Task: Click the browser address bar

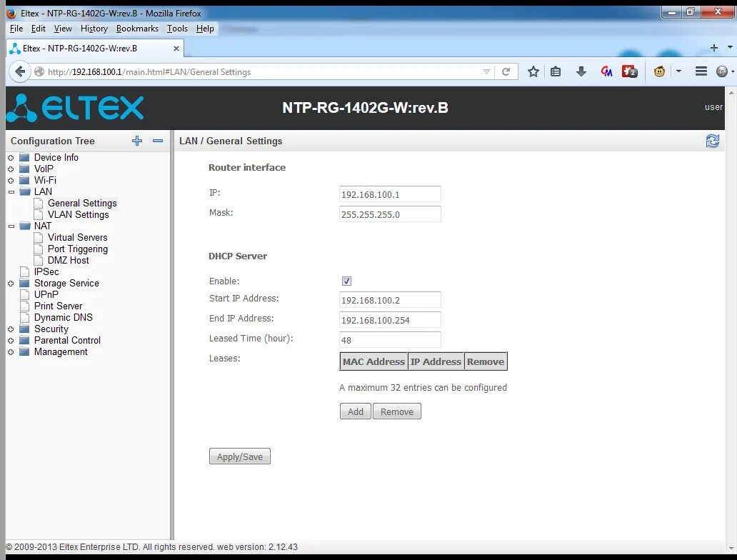Action: tap(264, 72)
